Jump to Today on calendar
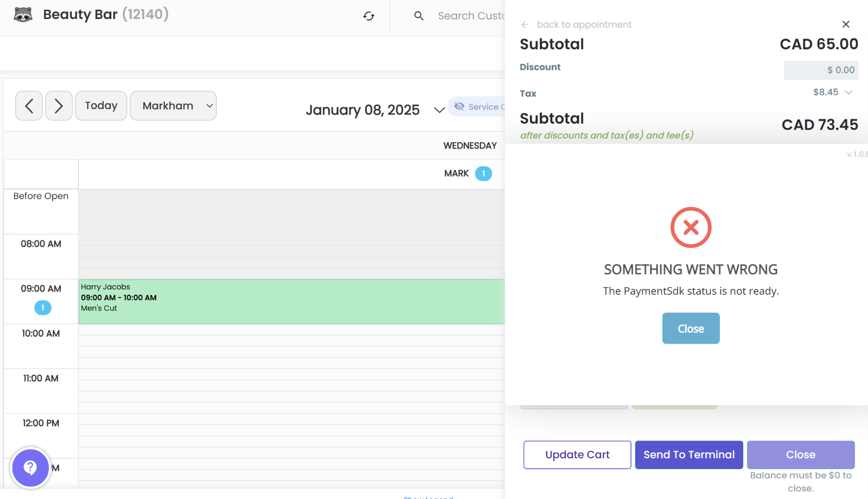868x499 pixels. point(101,106)
